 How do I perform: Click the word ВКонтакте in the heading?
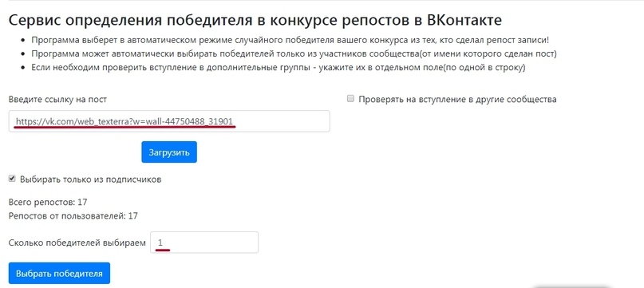pos(464,20)
